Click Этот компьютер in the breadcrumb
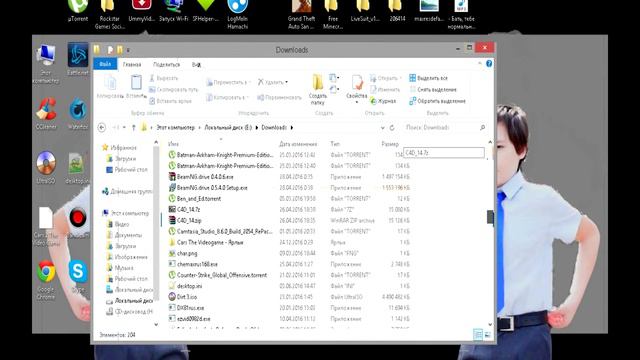The height and width of the screenshot is (360, 640). coord(176,128)
